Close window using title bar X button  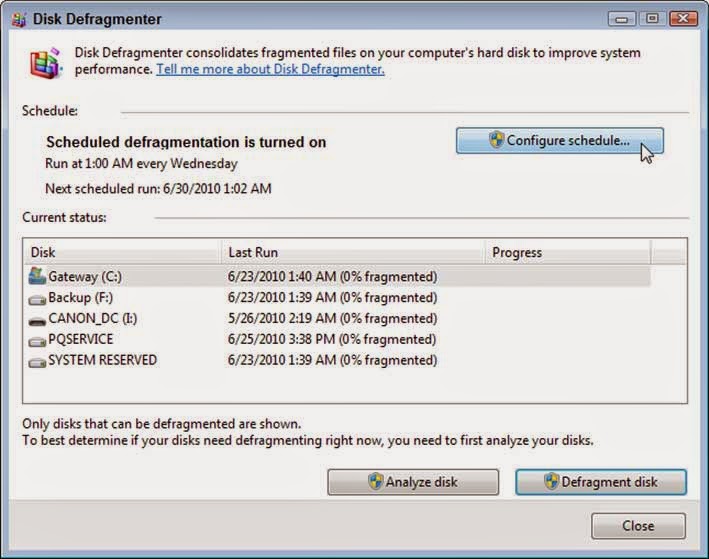[683, 19]
